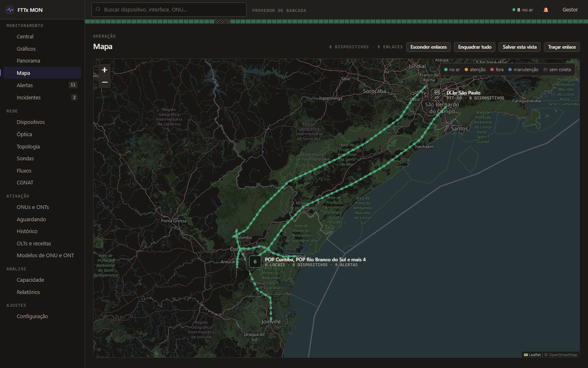Zoom in on the map

105,70
